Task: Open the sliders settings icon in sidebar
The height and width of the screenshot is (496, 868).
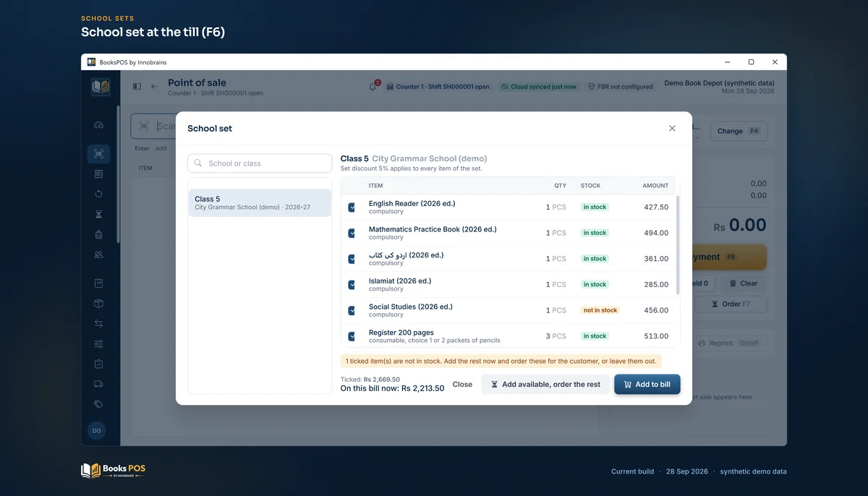Action: click(98, 343)
